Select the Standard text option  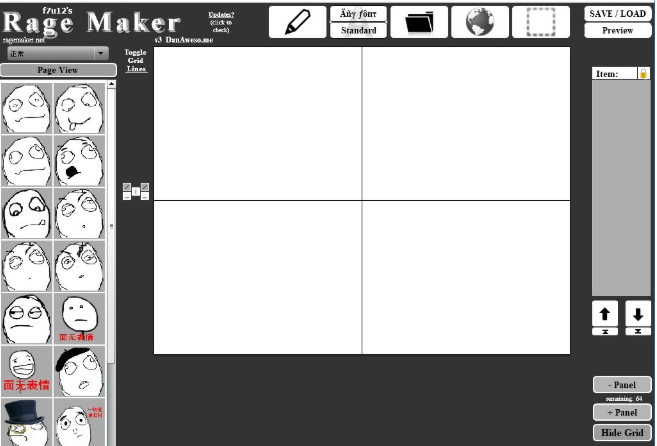tap(358, 30)
